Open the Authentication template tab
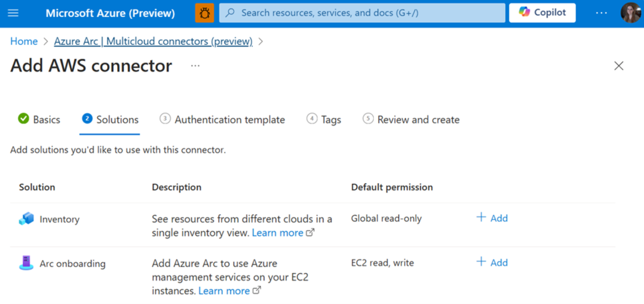The height and width of the screenshot is (304, 644). (x=222, y=120)
